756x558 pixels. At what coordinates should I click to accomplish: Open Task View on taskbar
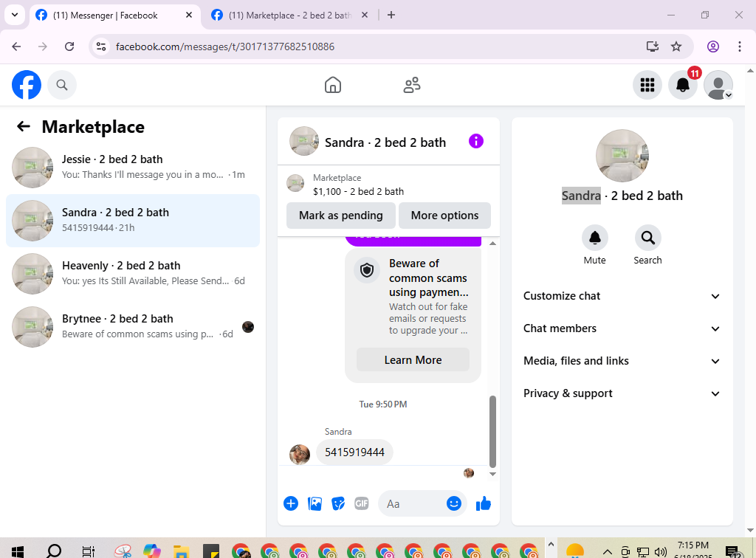point(89,551)
